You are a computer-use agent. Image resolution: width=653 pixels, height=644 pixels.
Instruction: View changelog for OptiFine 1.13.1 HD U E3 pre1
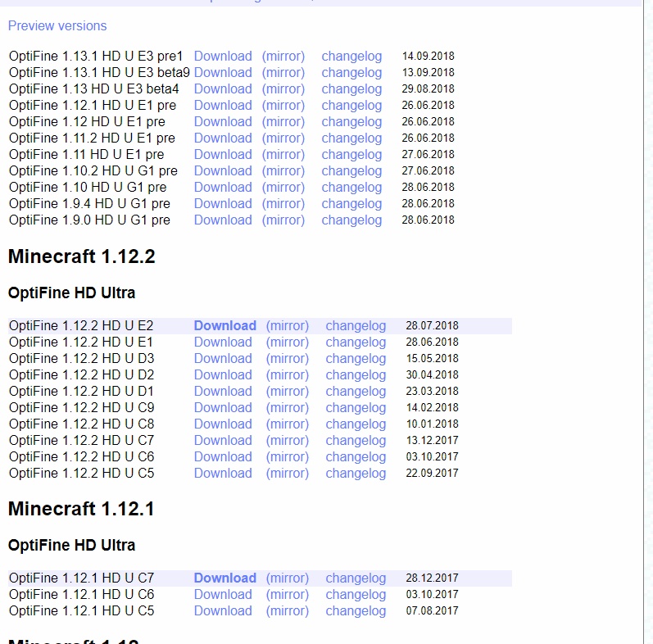click(351, 56)
